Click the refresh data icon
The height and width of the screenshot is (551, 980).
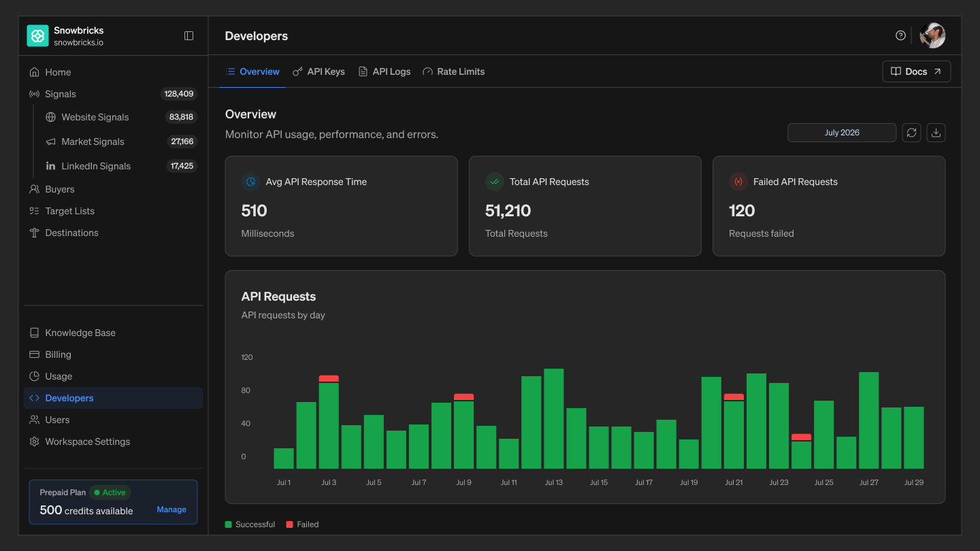(912, 133)
